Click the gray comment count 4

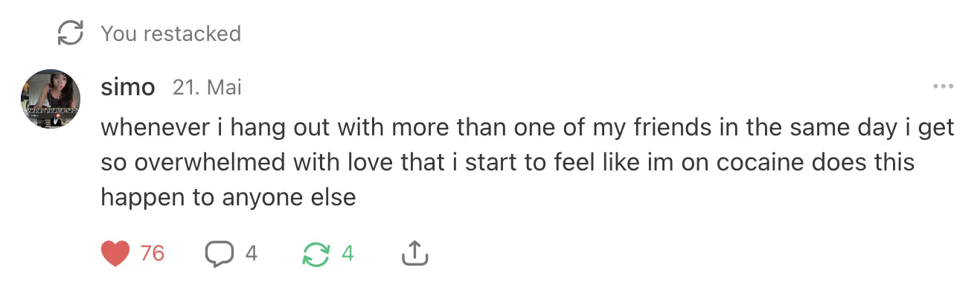252,254
